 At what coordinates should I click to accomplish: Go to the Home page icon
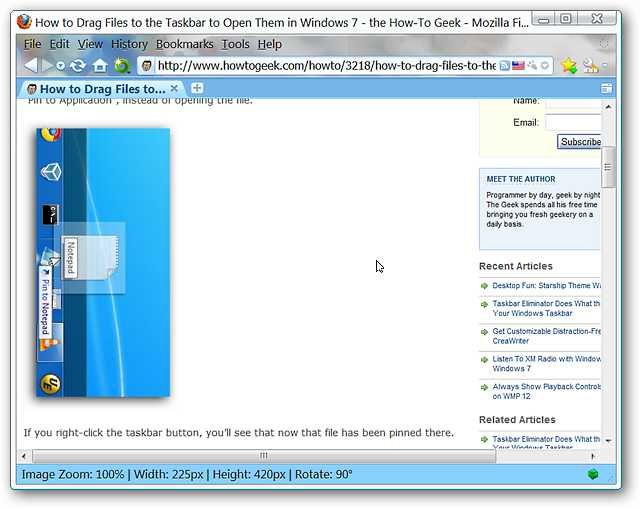coord(100,65)
